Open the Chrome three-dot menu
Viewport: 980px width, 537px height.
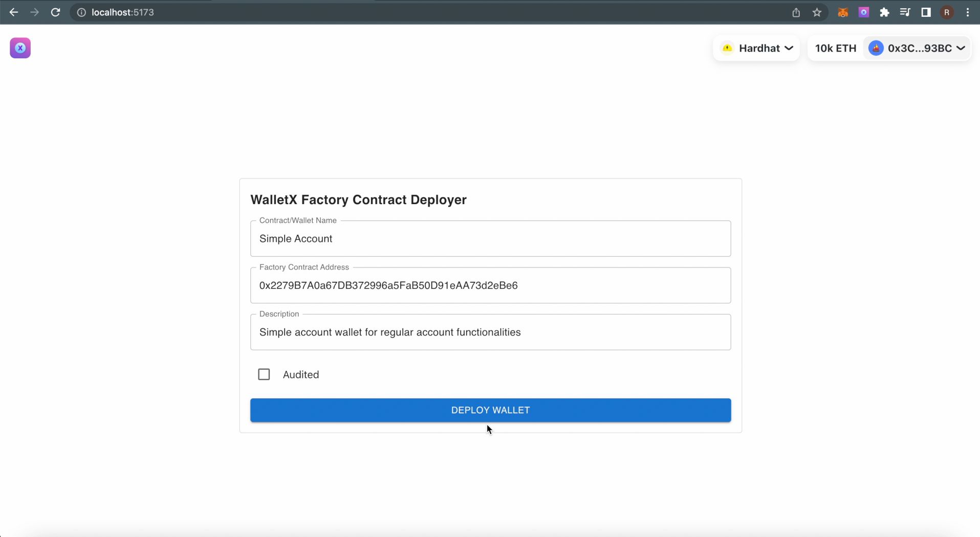[x=967, y=12]
